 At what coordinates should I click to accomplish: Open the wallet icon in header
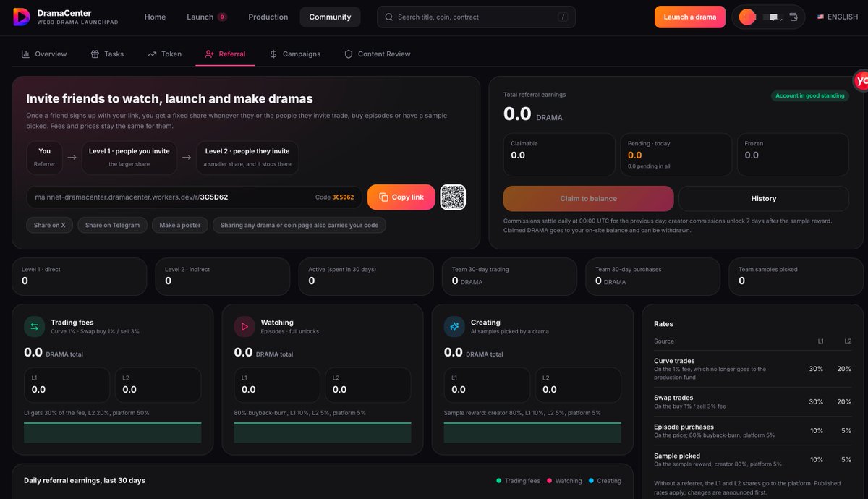(793, 17)
